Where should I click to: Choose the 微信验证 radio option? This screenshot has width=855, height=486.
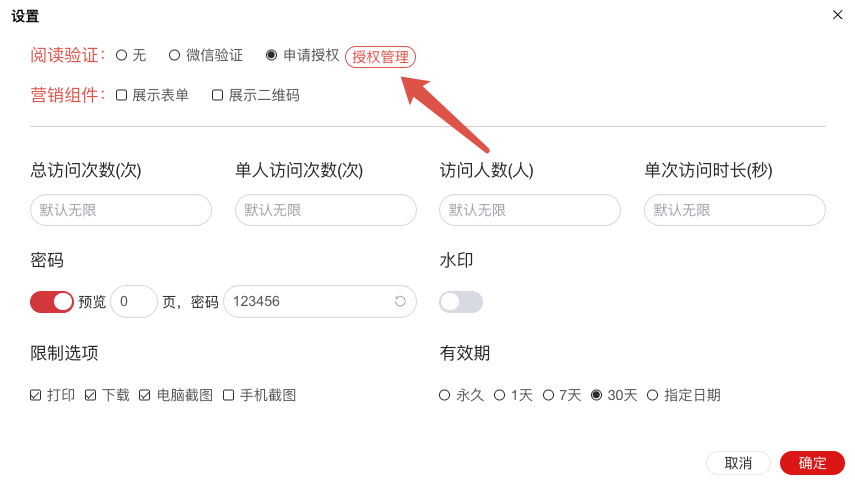(175, 55)
